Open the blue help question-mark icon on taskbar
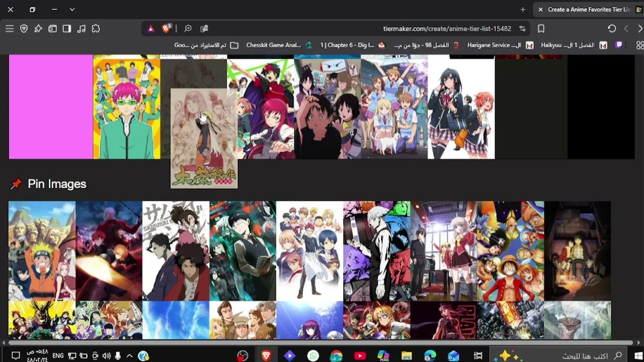Image resolution: width=644 pixels, height=362 pixels. pos(143,355)
